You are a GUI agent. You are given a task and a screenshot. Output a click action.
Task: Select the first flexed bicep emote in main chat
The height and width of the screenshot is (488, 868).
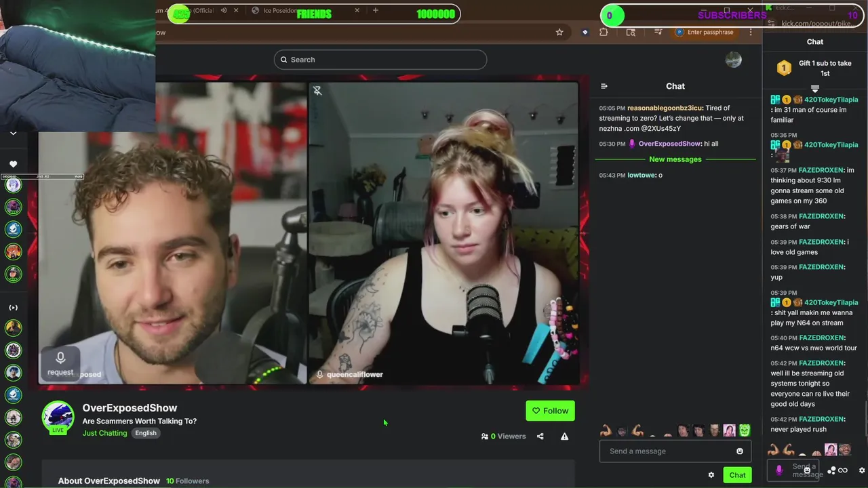[x=606, y=430]
